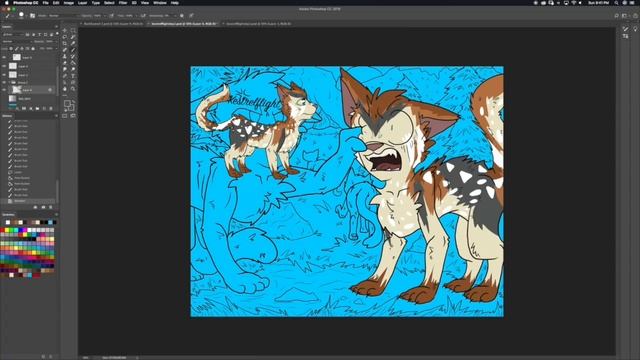Viewport: 640px width, 360px height.
Task: Change screen mode icon in toolbox
Action: click(x=73, y=116)
